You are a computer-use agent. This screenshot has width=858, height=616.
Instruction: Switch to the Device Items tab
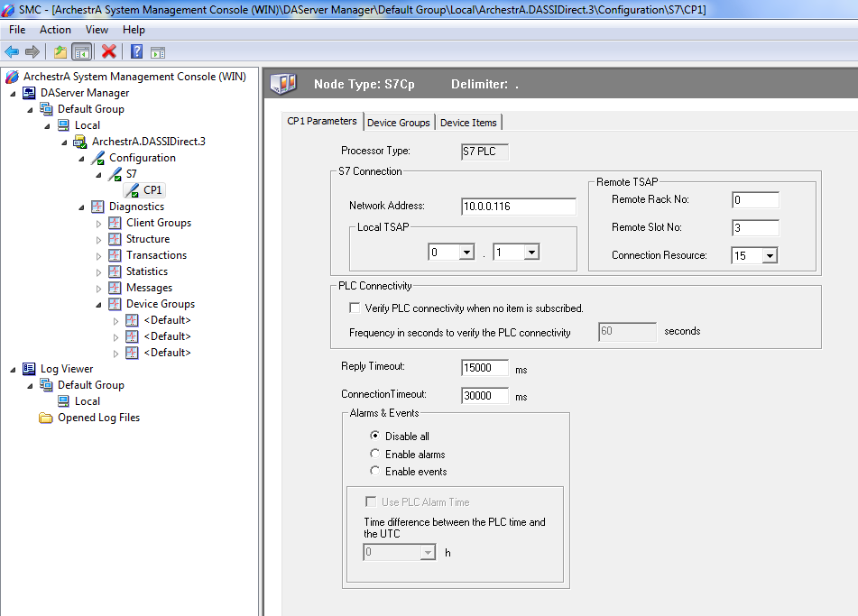tap(467, 123)
